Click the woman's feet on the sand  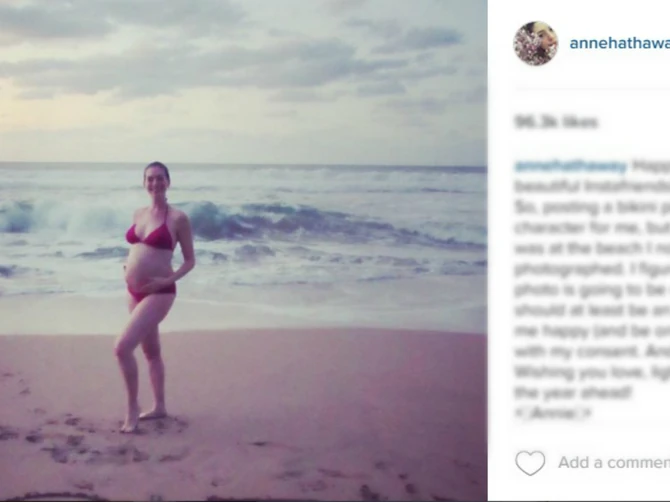143,420
